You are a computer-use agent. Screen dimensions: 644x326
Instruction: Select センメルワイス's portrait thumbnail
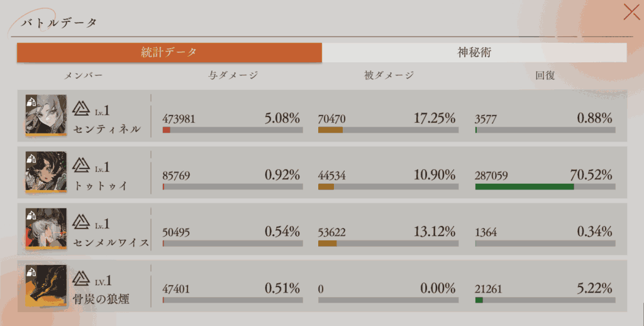tap(46, 228)
